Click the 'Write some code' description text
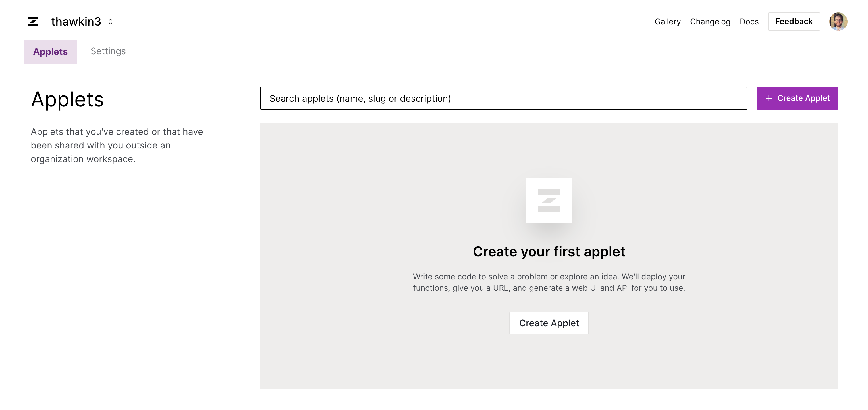 point(549,282)
